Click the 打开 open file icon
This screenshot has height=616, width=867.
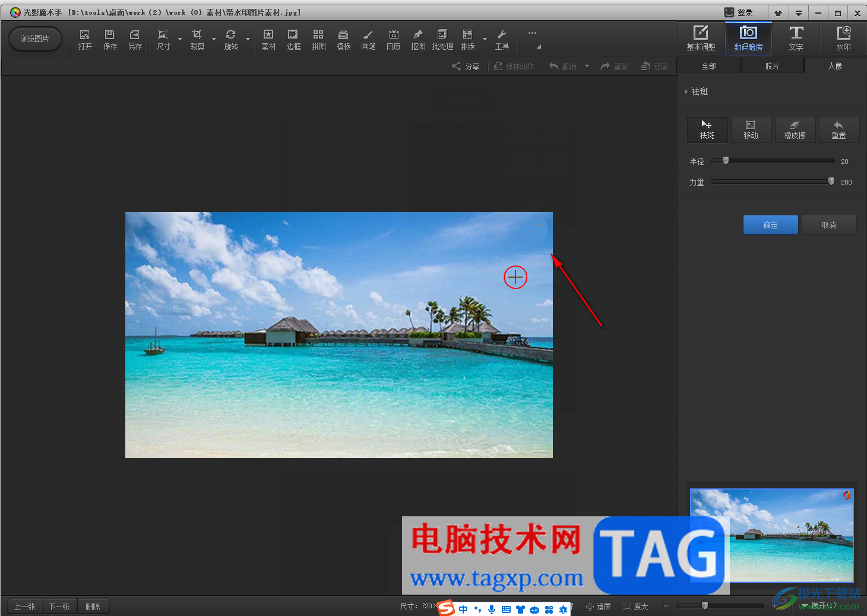[x=85, y=40]
